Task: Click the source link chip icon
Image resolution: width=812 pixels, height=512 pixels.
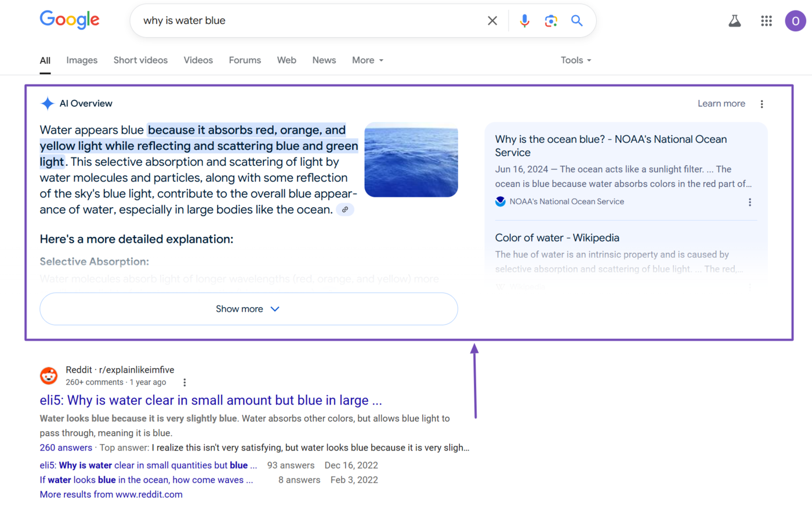Action: coord(345,210)
